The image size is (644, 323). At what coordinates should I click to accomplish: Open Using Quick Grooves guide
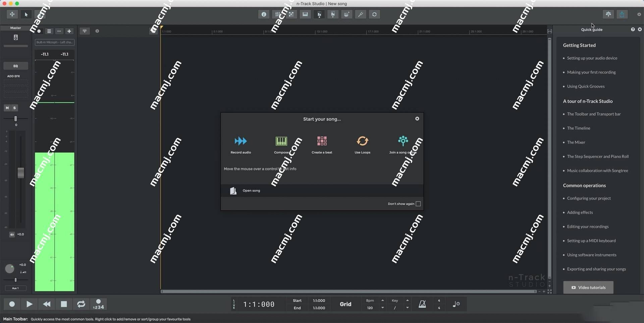pos(586,86)
